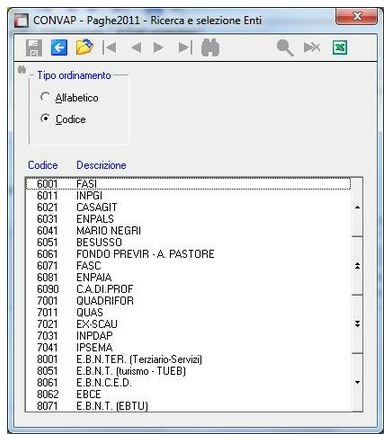This screenshot has width=389, height=440.
Task: Click the save floppy disk icon
Action: pos(34,48)
